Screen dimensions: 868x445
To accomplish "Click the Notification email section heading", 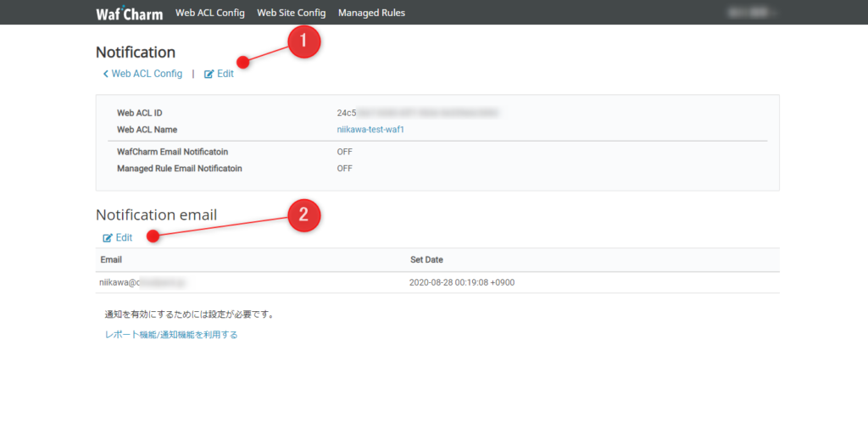I will [x=156, y=215].
